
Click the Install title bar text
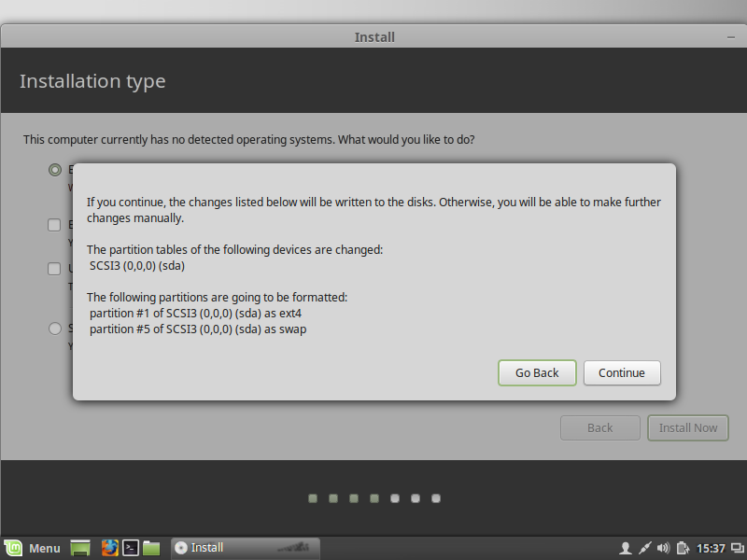click(374, 37)
